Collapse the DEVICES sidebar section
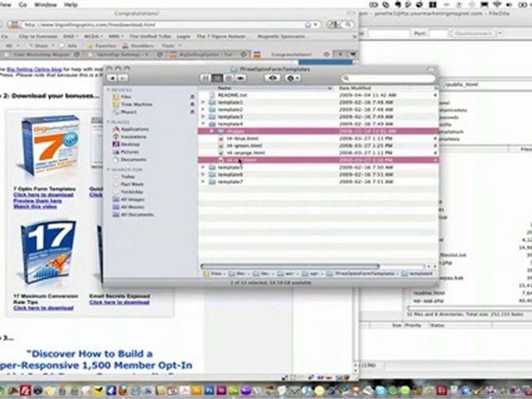This screenshot has width=532, height=399. [x=109, y=90]
